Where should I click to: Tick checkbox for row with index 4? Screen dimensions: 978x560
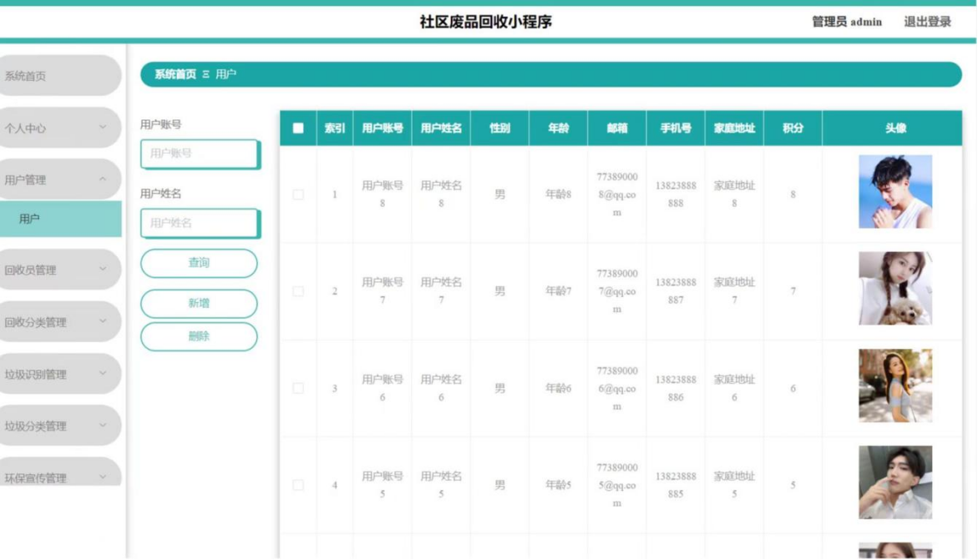click(298, 485)
